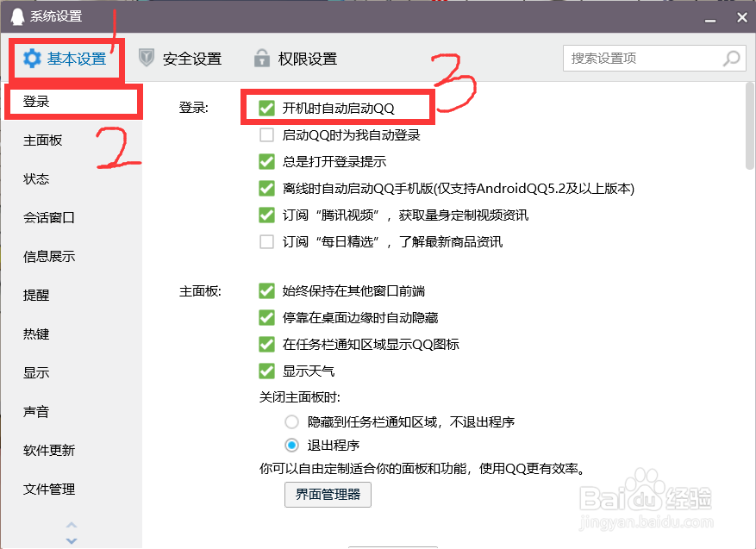This screenshot has width=756, height=549.
Task: Click the magnifier search icon
Action: [731, 59]
